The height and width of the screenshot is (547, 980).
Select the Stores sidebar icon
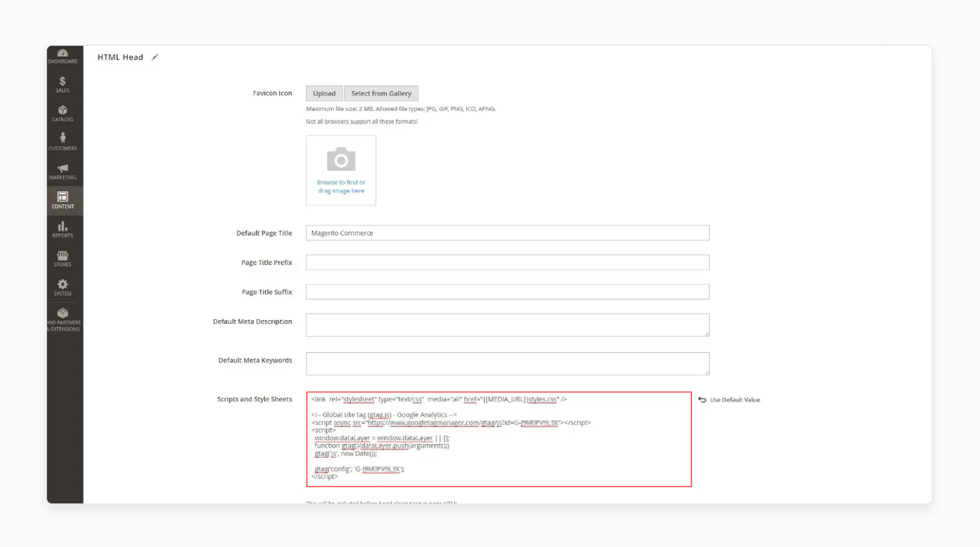click(63, 258)
